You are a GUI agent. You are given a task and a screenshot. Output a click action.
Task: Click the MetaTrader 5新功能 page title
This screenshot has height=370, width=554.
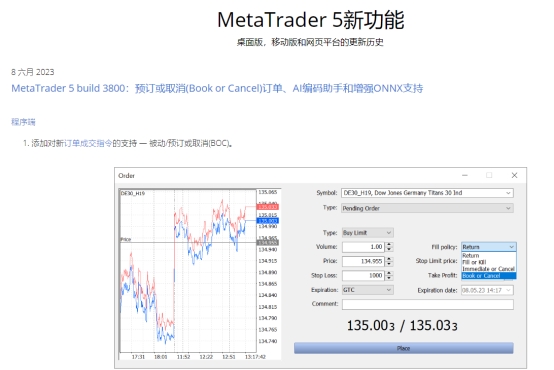tap(311, 20)
